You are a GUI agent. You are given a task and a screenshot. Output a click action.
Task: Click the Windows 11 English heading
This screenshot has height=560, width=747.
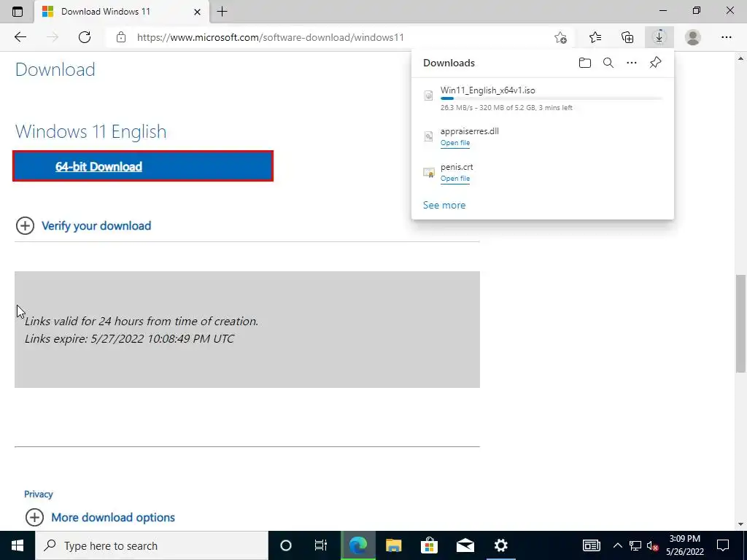pos(91,131)
